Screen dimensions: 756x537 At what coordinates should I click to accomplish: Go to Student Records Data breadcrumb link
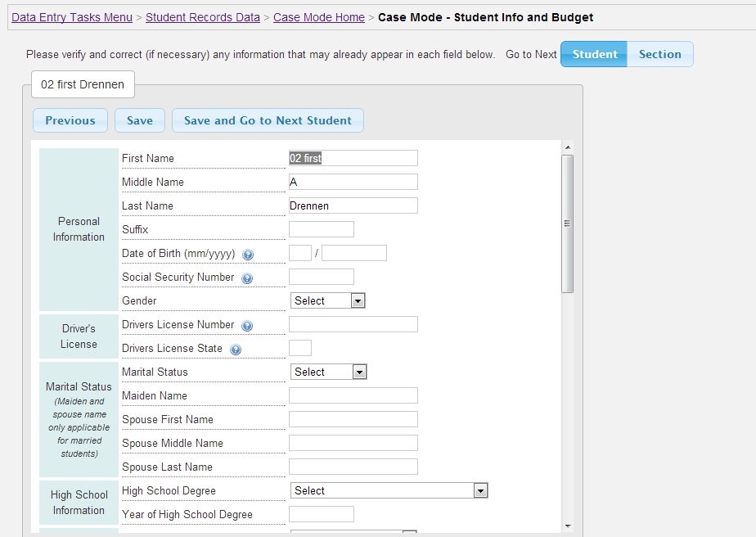click(x=203, y=17)
